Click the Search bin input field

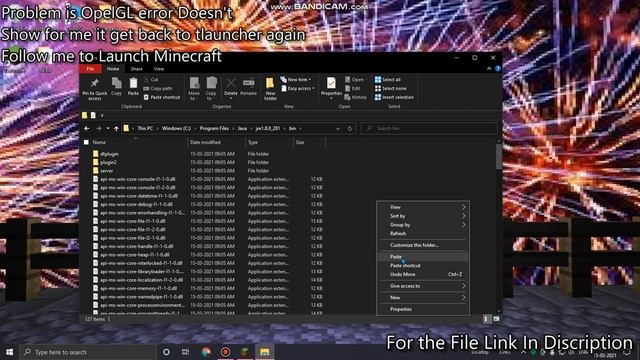[x=429, y=129]
